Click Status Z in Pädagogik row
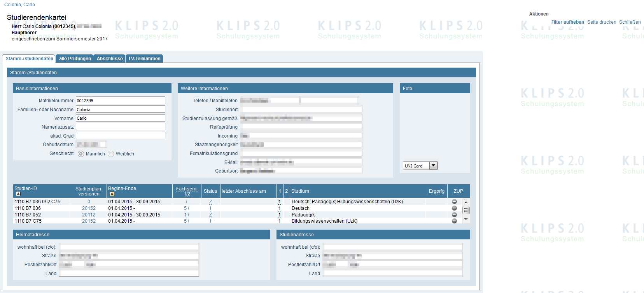The height and width of the screenshot is (293, 644). [x=210, y=215]
